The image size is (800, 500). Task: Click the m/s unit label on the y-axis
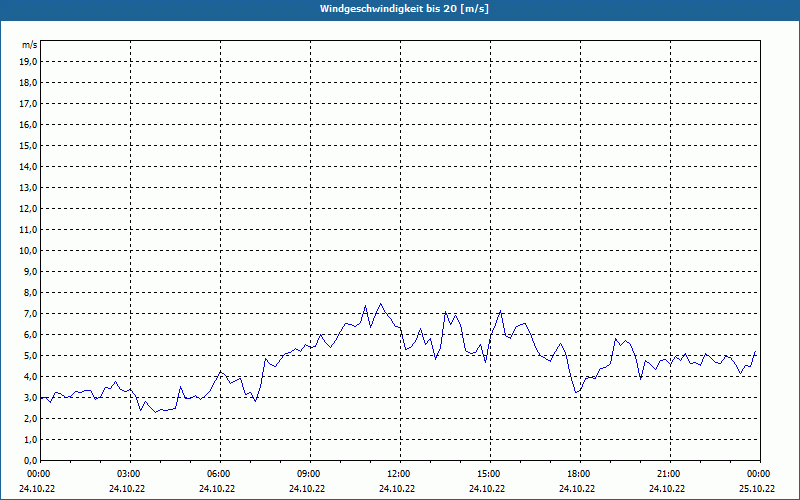[x=29, y=45]
